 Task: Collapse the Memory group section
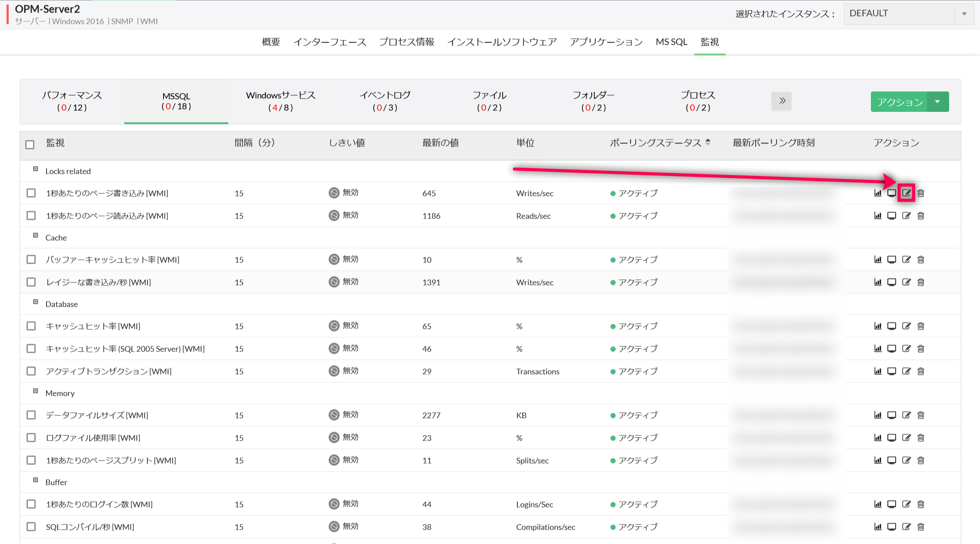(36, 391)
